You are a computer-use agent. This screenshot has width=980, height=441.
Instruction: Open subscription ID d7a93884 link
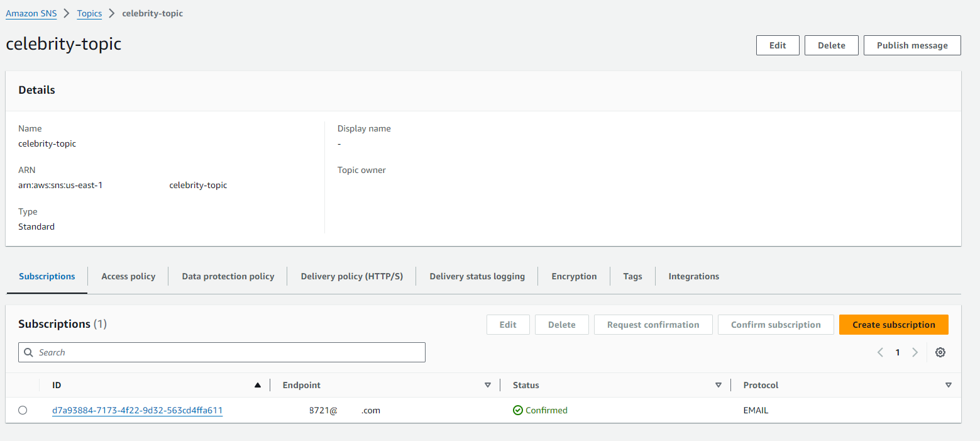[137, 410]
